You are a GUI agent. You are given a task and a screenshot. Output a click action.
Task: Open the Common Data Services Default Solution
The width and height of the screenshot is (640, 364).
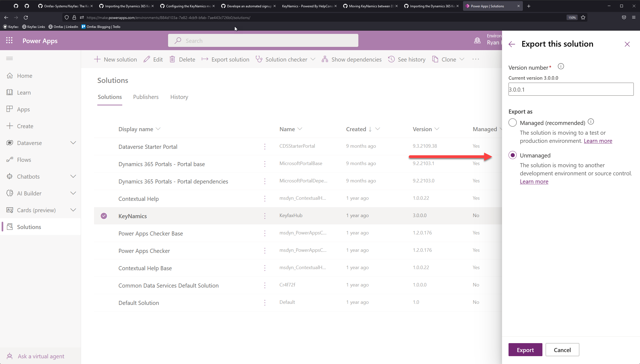click(x=168, y=285)
